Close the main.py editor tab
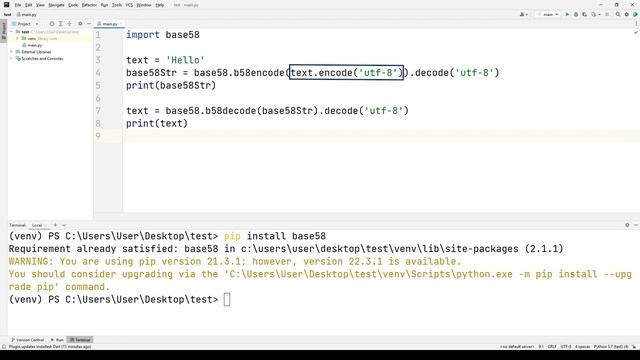The width and height of the screenshot is (640, 360). coord(121,24)
